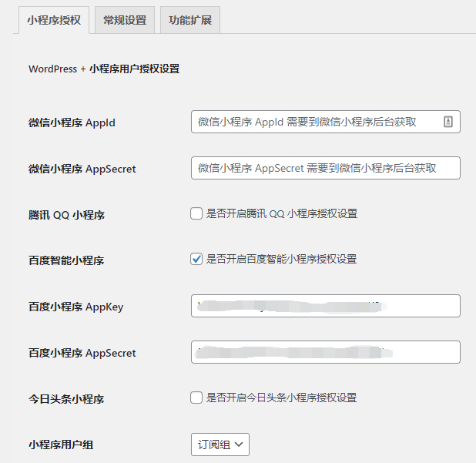This screenshot has width=476, height=463.
Task: Click the label 微信小程序 AppSecret
Action: [82, 169]
